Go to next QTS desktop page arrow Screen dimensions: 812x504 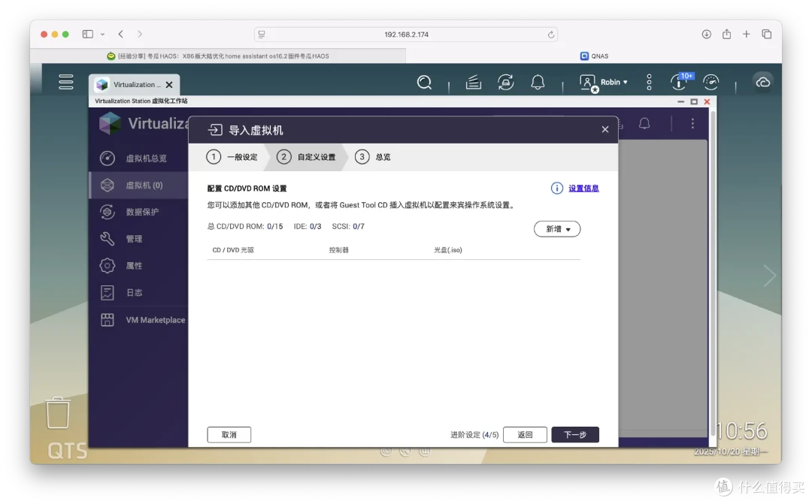point(770,276)
